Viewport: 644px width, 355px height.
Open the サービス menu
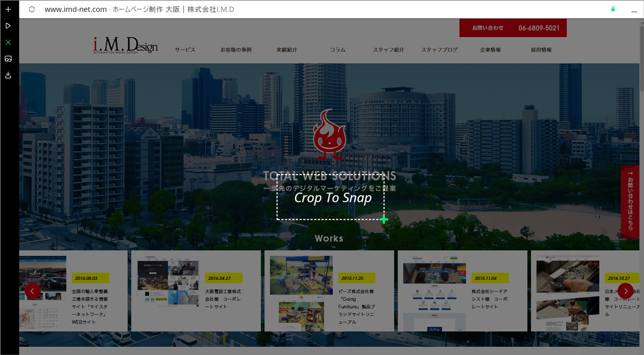(x=185, y=50)
